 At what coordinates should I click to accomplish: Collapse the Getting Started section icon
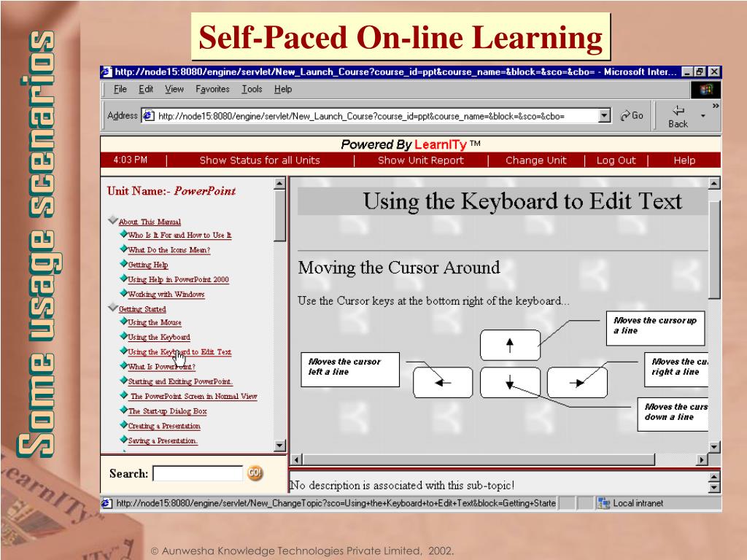[x=113, y=308]
